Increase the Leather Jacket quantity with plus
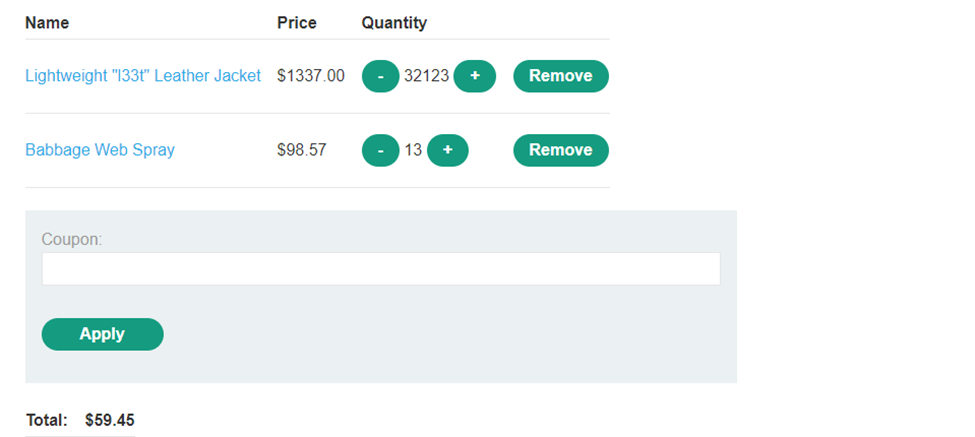Image resolution: width=975 pixels, height=437 pixels. pos(475,76)
